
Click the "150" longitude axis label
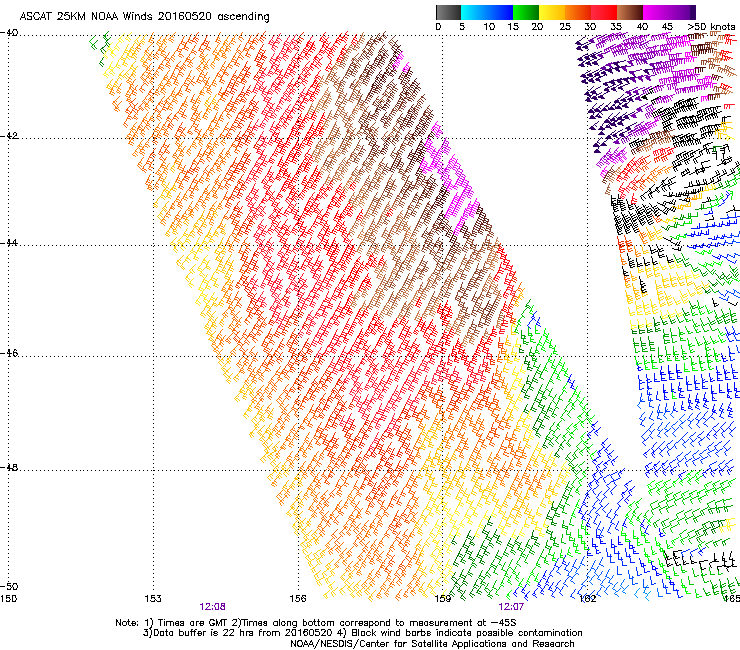(x=8, y=599)
